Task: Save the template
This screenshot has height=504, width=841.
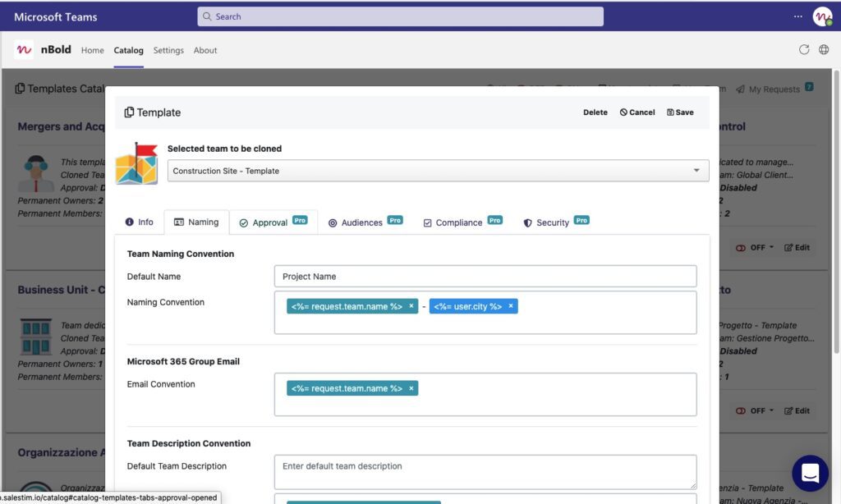Action: pos(680,112)
